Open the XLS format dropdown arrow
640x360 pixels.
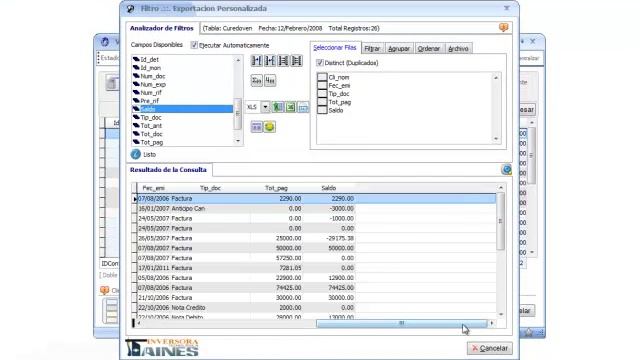tap(265, 107)
